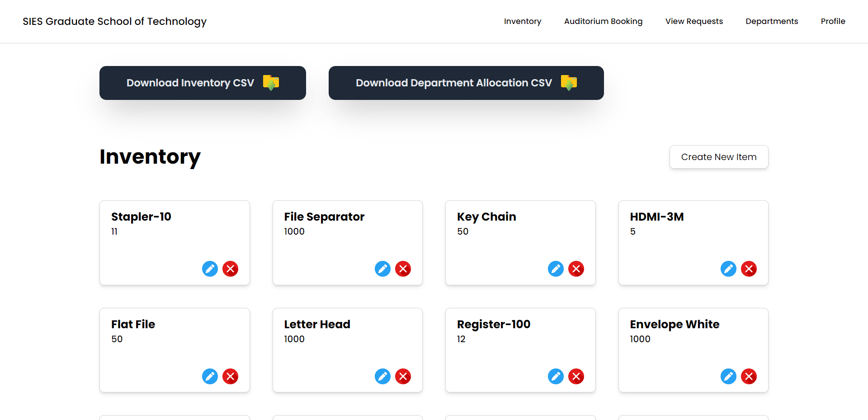The height and width of the screenshot is (420, 868).
Task: Select the Envelope White card title
Action: (x=675, y=325)
